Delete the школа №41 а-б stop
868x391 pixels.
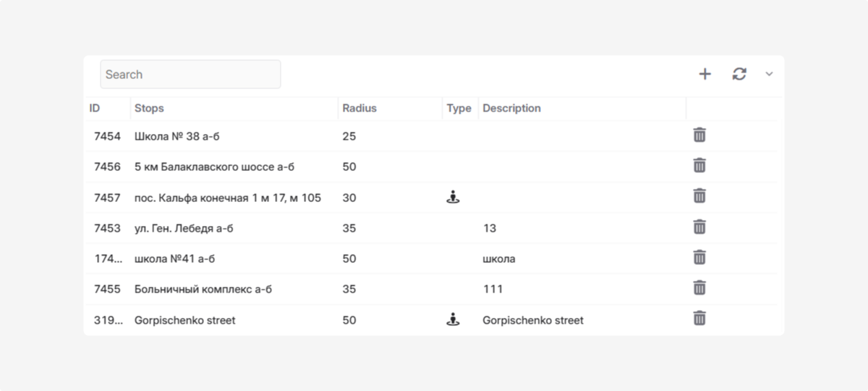(x=699, y=258)
